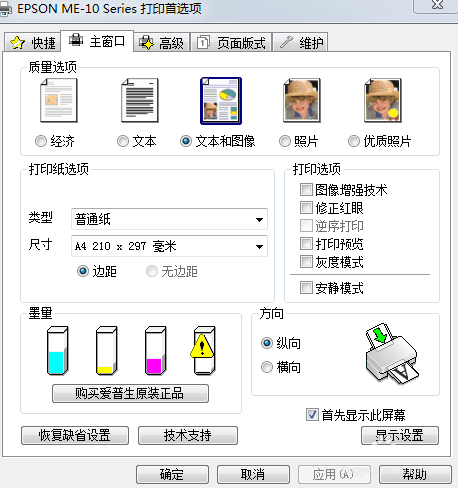Click the printer orientation preview image
The width and height of the screenshot is (458, 488).
(x=392, y=353)
